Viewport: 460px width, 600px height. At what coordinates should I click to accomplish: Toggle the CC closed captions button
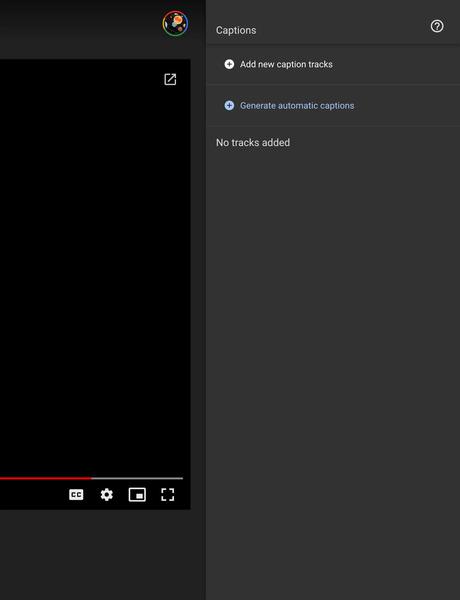(x=76, y=494)
